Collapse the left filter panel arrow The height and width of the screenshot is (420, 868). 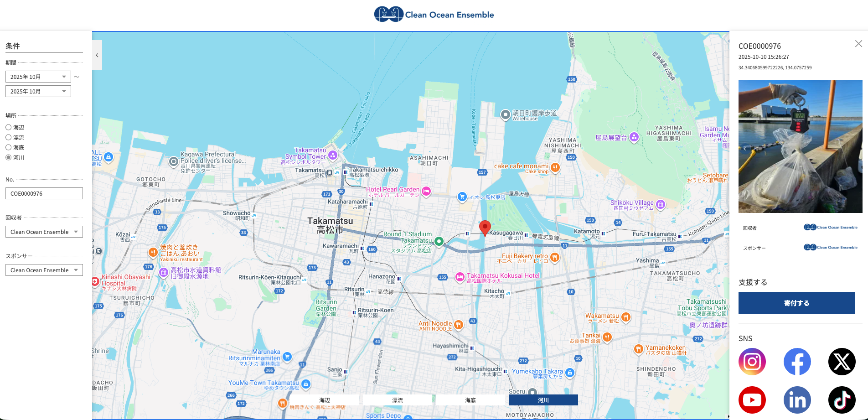click(97, 55)
